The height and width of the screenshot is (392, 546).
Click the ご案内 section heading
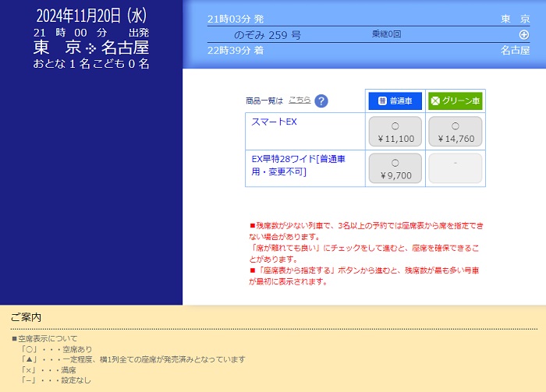(26, 317)
